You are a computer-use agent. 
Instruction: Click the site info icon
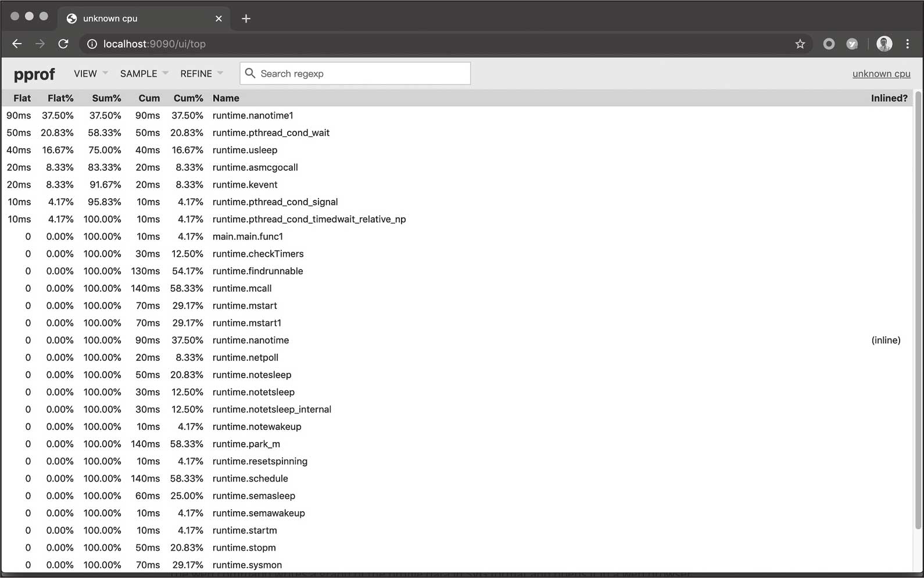(x=91, y=44)
